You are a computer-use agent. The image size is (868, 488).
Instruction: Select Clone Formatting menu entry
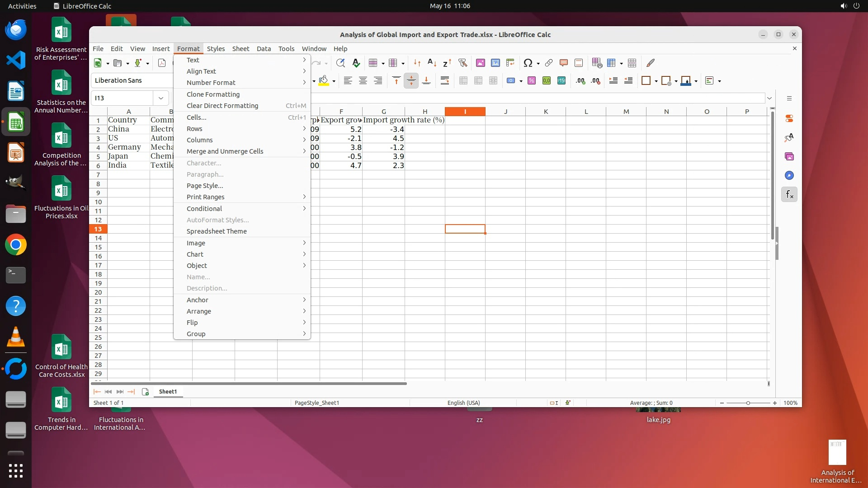213,94
